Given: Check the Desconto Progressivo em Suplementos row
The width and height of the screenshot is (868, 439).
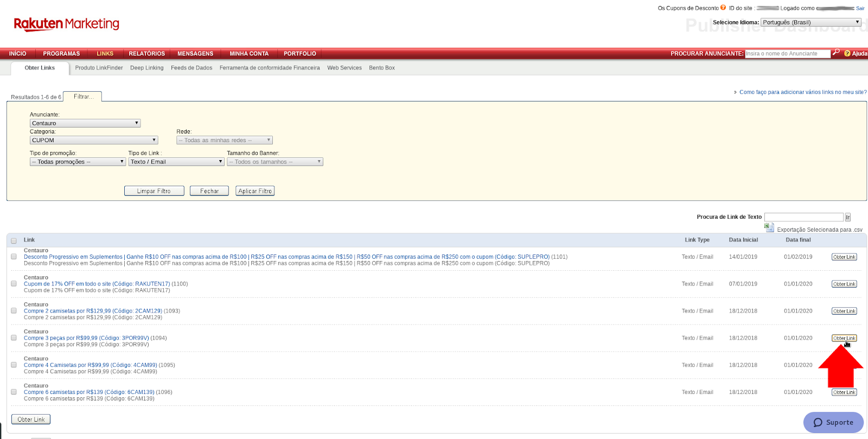Looking at the screenshot, I should pos(14,257).
